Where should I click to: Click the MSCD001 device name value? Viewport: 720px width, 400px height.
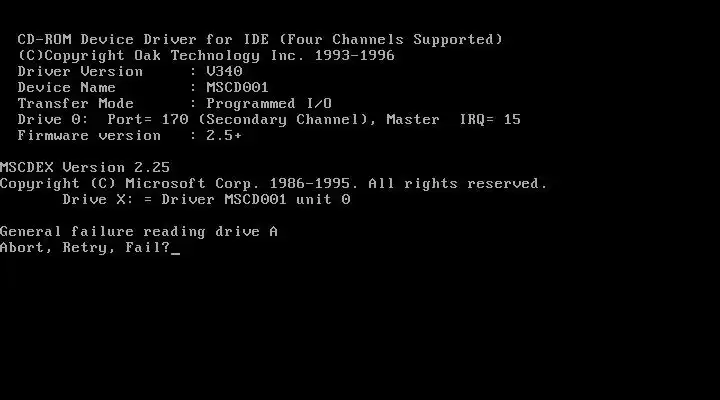point(237,87)
